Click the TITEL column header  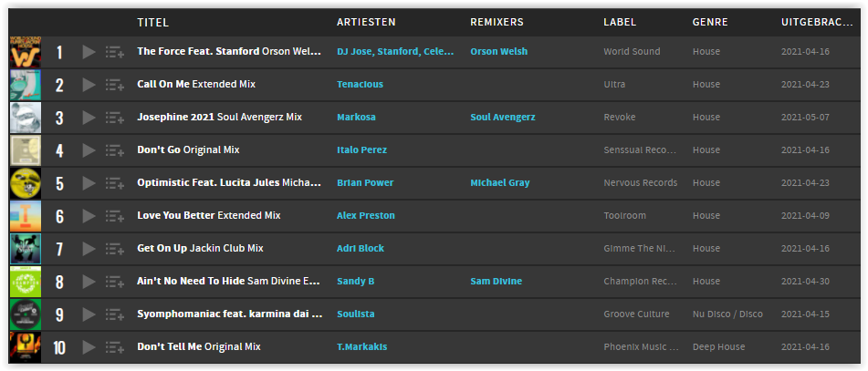152,23
